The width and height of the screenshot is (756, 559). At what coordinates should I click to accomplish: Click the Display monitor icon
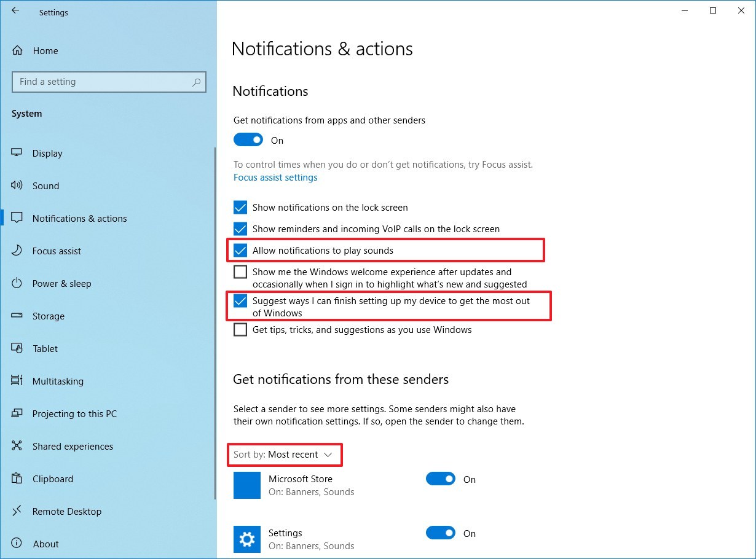[x=17, y=153]
